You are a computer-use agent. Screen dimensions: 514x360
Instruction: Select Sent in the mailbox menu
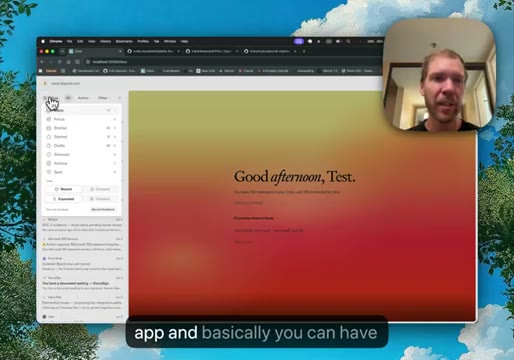coord(83,172)
